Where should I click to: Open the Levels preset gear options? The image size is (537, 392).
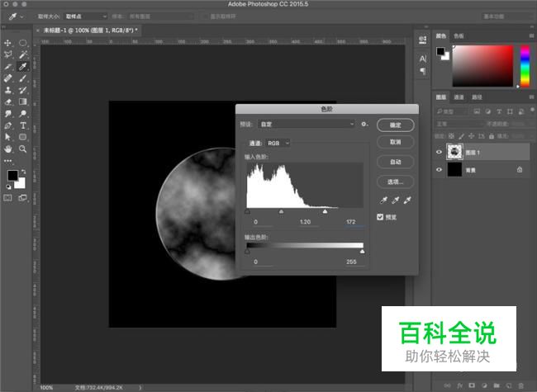pyautogui.click(x=364, y=124)
